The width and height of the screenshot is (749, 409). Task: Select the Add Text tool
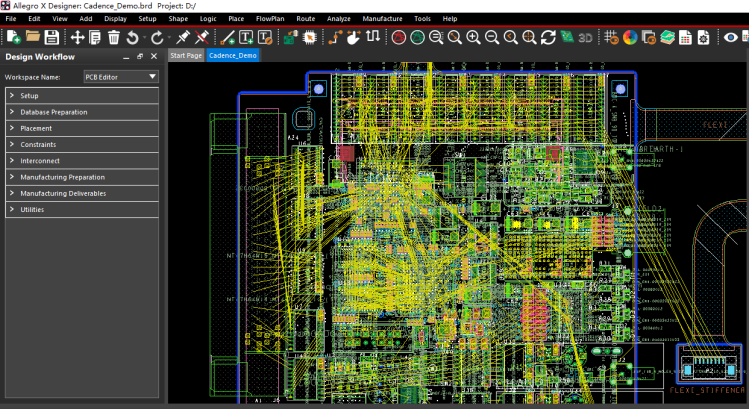(x=246, y=37)
